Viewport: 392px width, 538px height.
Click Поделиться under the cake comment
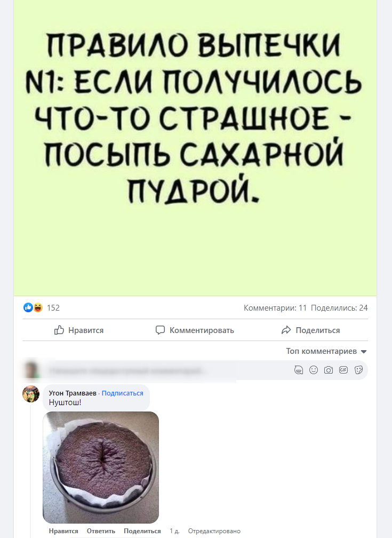[x=142, y=531]
